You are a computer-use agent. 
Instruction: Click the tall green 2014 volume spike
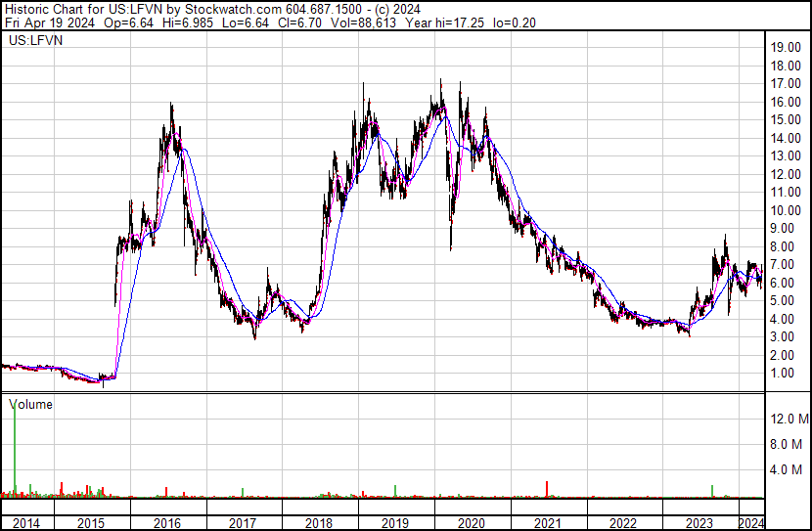coord(15,449)
